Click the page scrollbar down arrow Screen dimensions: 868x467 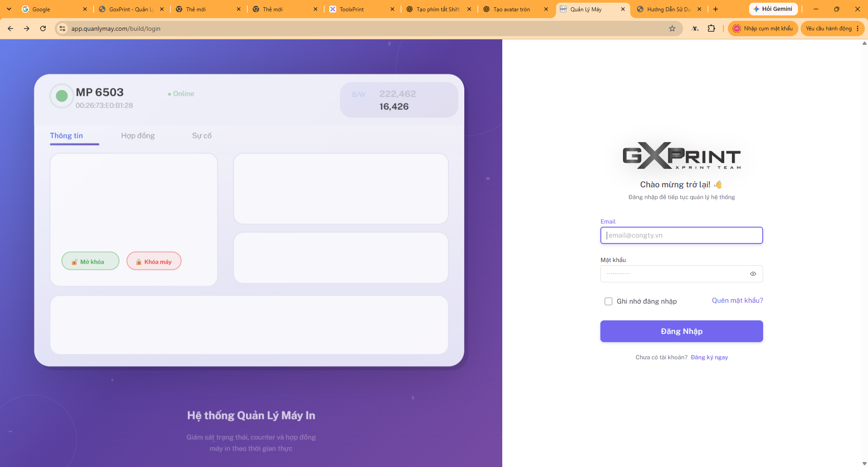pyautogui.click(x=864, y=463)
